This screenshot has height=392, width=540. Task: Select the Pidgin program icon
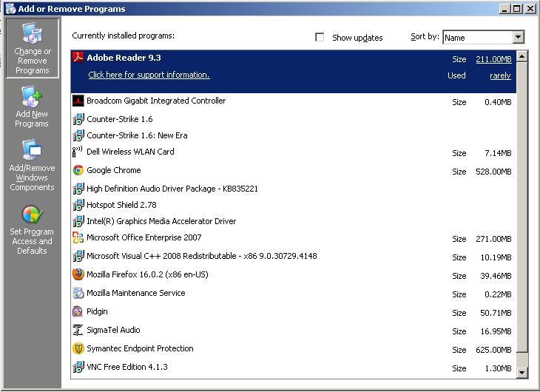(x=78, y=312)
